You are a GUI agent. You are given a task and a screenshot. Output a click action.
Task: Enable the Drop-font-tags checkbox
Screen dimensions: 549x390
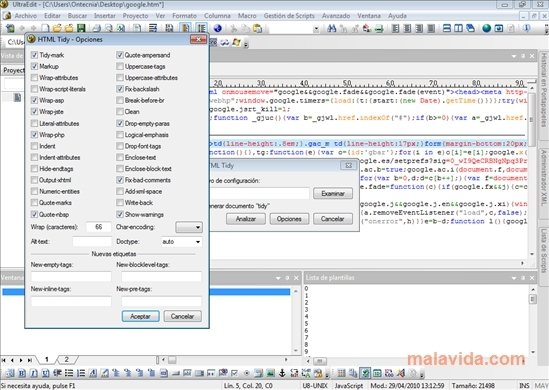click(120, 146)
